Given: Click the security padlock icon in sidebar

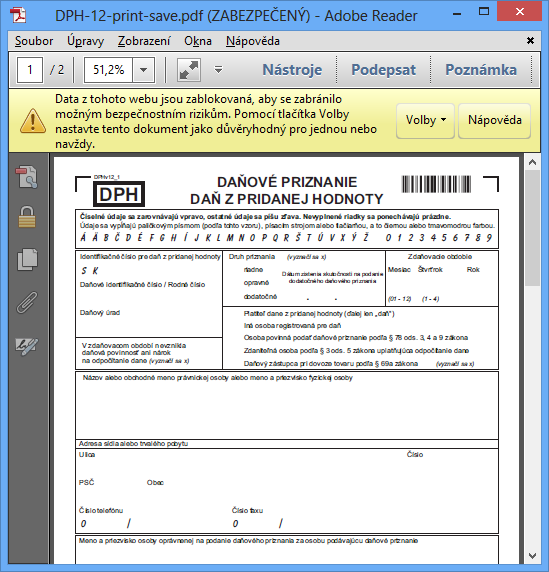Looking at the screenshot, I should pos(27,217).
